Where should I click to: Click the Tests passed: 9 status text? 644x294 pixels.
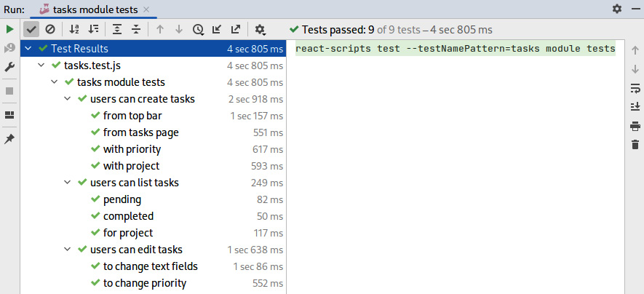pos(338,30)
